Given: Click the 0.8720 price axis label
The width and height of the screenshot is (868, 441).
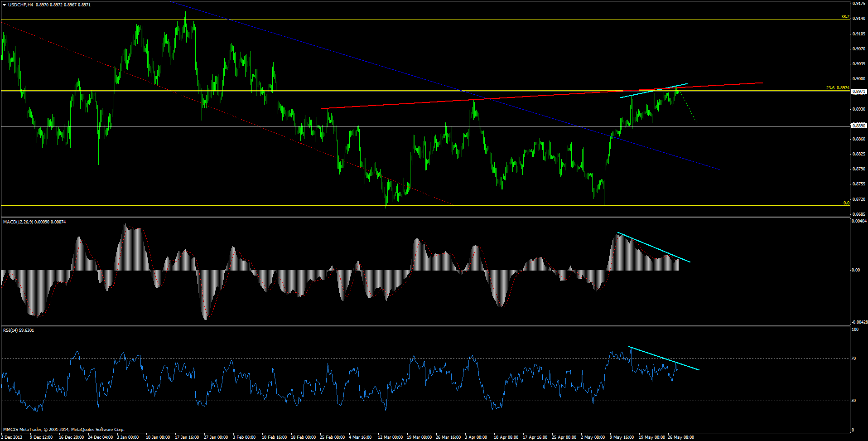Looking at the screenshot, I should (x=859, y=199).
